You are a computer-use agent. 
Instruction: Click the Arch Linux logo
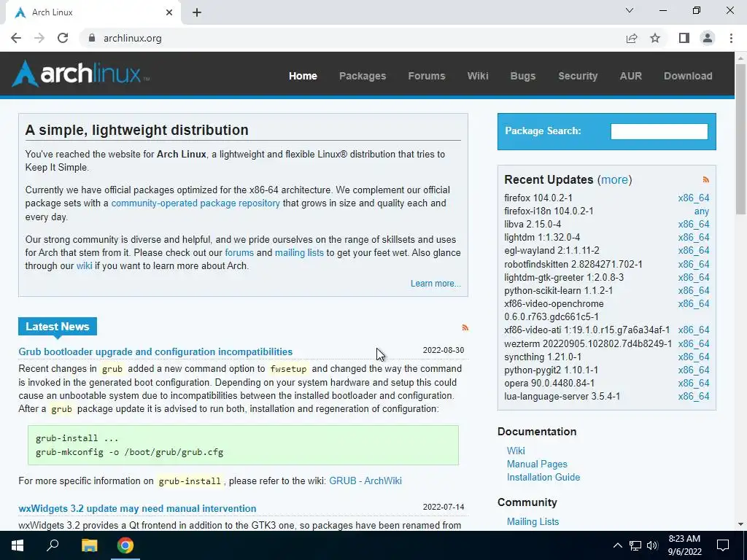pos(80,74)
